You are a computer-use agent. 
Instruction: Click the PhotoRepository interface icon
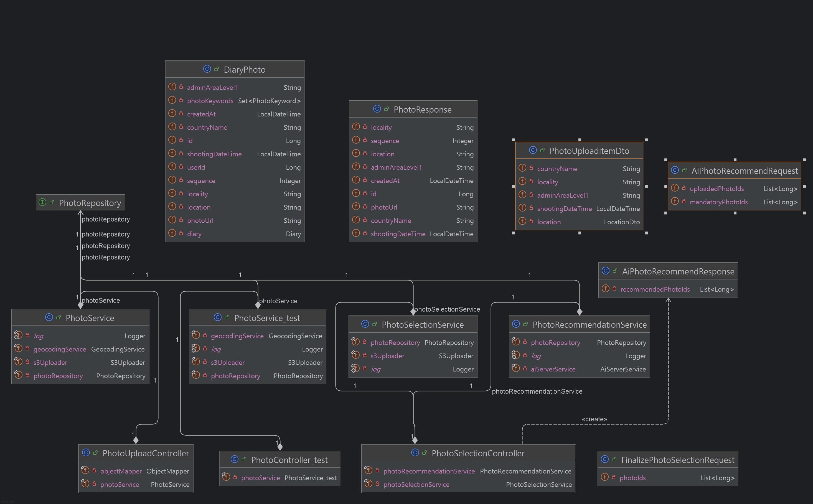point(42,202)
